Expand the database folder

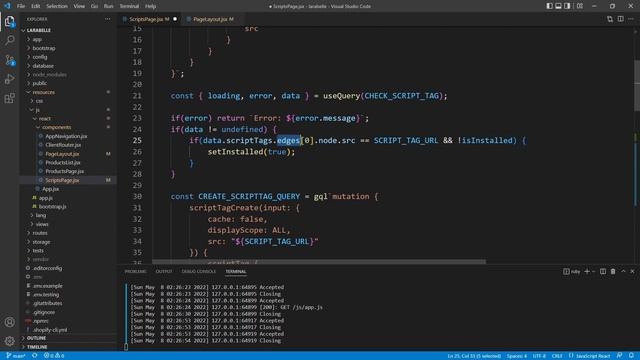43,66
